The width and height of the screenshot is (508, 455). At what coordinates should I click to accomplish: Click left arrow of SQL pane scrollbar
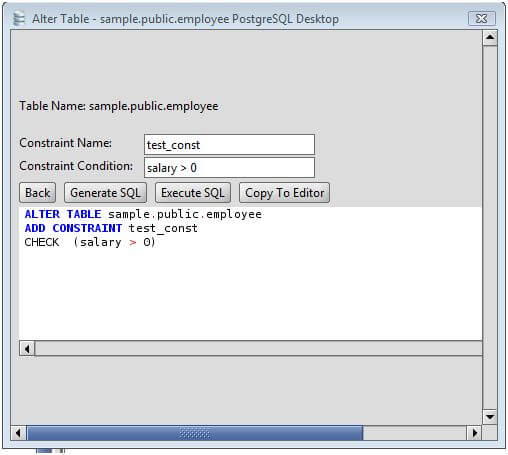(x=27, y=349)
